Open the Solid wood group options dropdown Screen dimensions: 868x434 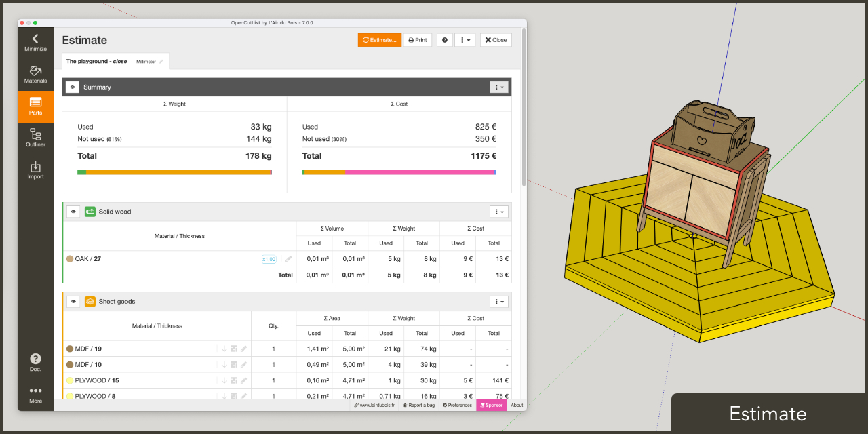coord(499,212)
